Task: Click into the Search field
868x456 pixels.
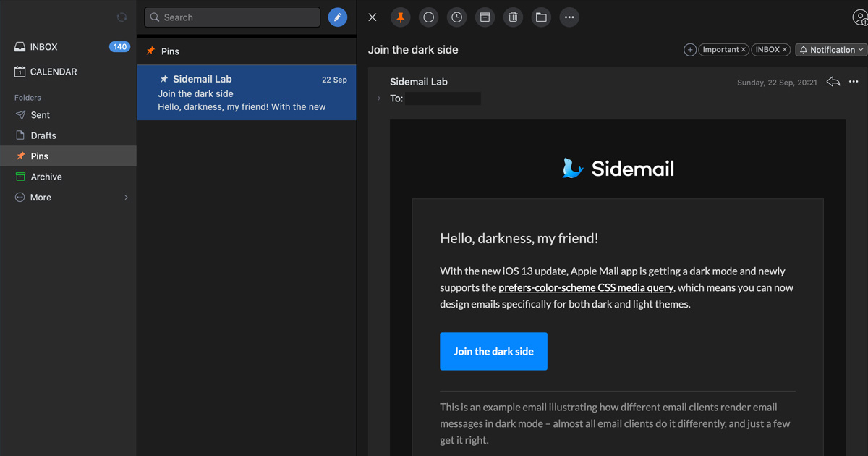Action: [x=232, y=17]
